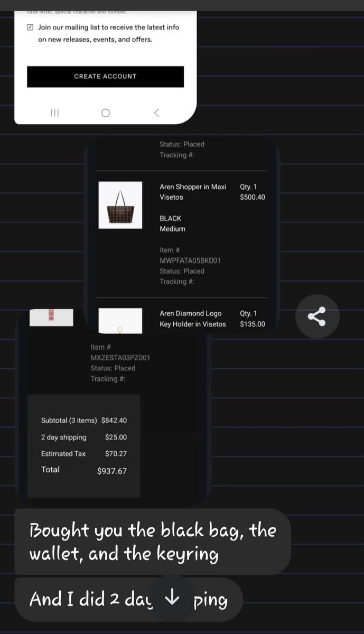Viewport: 364px width, 634px height.
Task: Tap the Android home button icon
Action: [105, 113]
